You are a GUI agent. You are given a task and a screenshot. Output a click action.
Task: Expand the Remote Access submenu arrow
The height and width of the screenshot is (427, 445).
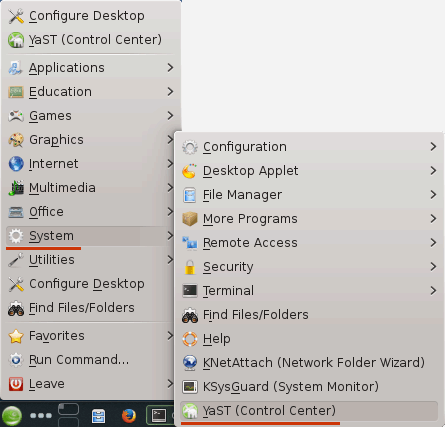[433, 243]
